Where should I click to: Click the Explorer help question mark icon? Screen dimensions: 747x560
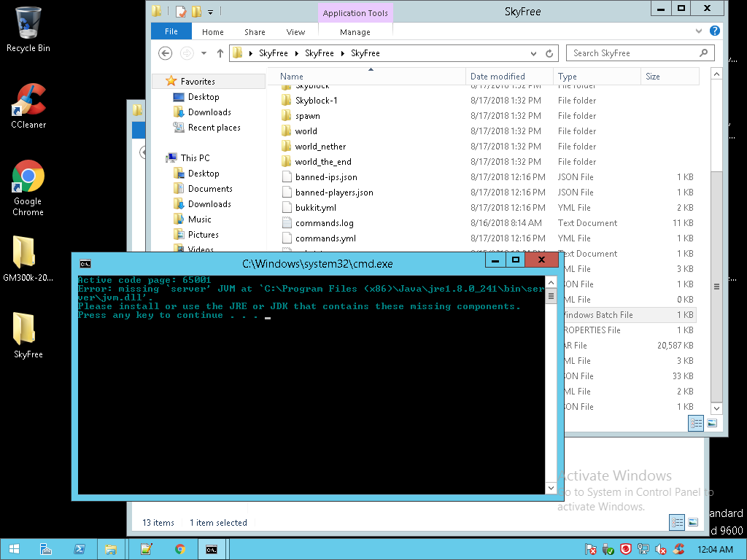pyautogui.click(x=715, y=31)
